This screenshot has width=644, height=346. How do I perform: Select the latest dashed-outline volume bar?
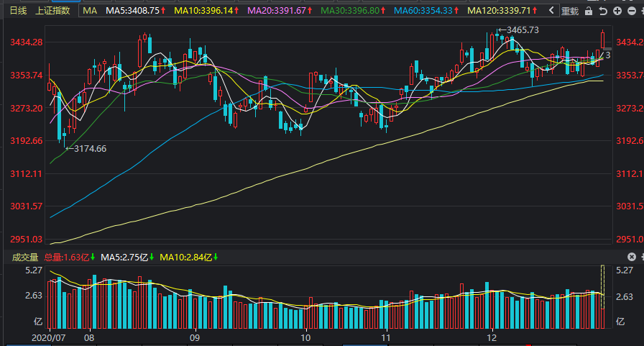tap(602, 287)
